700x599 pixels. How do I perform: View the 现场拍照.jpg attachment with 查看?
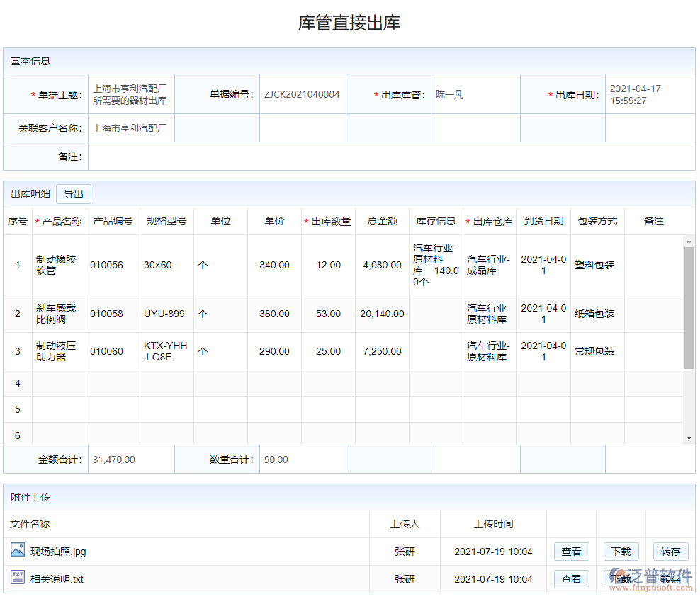[x=571, y=552]
